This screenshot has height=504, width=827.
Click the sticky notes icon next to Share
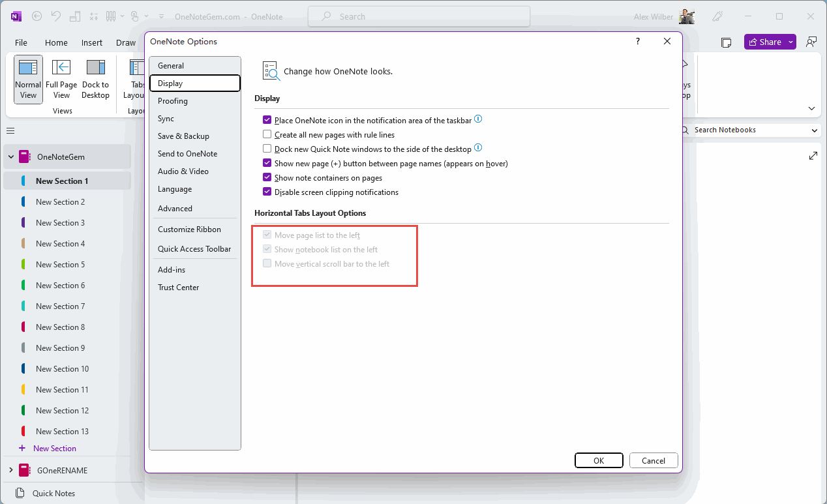pos(726,42)
